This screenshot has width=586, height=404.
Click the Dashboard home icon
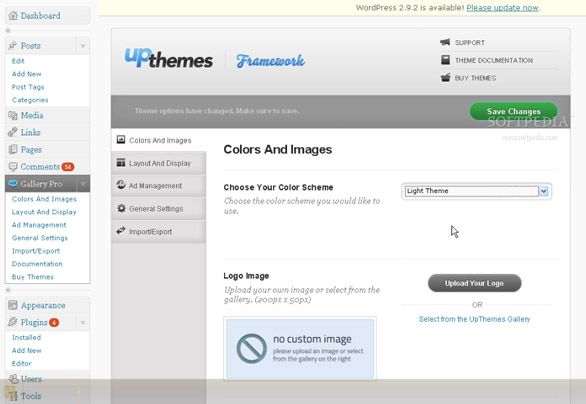click(x=13, y=16)
